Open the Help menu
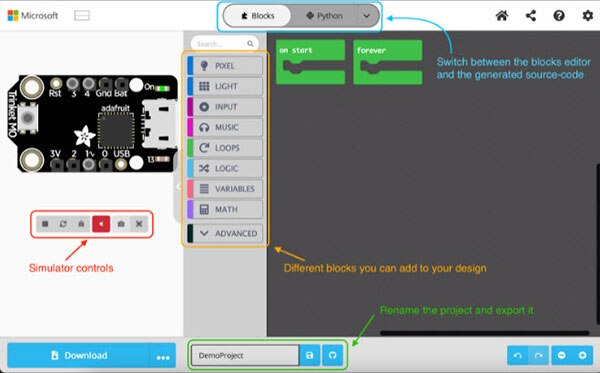The width and height of the screenshot is (600, 373). point(559,16)
